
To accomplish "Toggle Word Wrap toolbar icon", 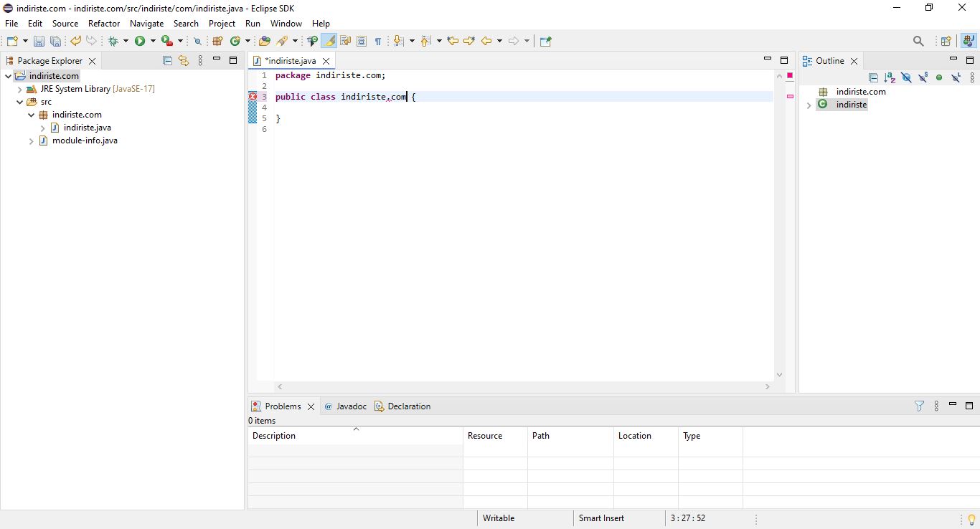I will [x=345, y=41].
